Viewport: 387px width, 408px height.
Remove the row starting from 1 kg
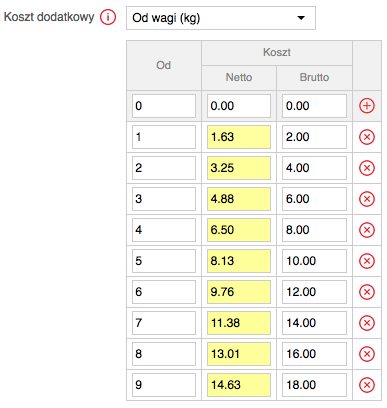point(367,137)
